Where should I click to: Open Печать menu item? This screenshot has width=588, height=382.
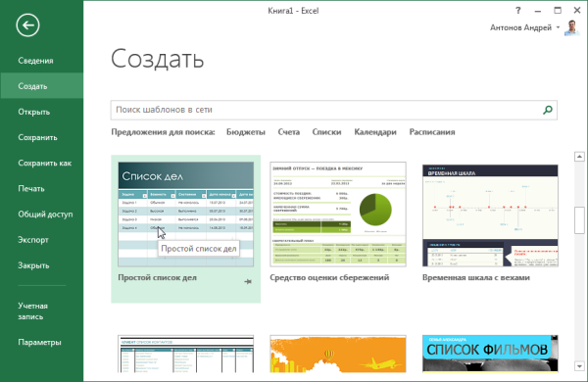(x=31, y=189)
